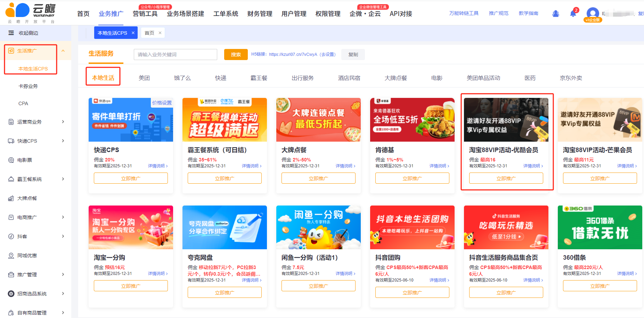Viewport: 644px width, 318px height.
Task: Open the H5 kzurl07.cn link
Action: pos(293,55)
